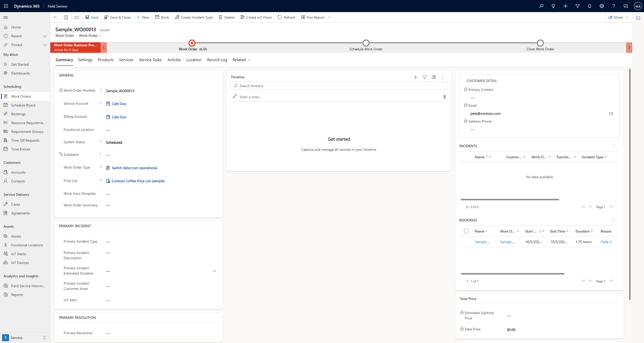Select the Work Order process stage circle
Screen dimensions: 644x343
[192, 43]
